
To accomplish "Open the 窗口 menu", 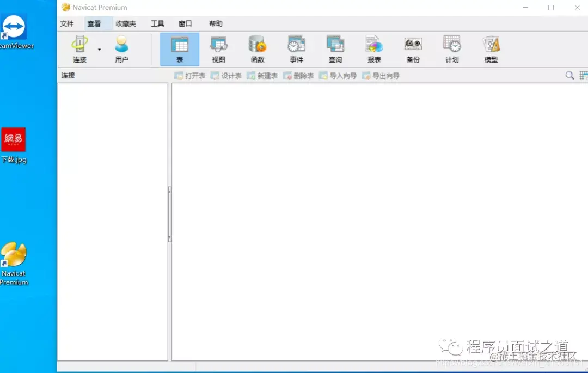I will click(x=185, y=23).
